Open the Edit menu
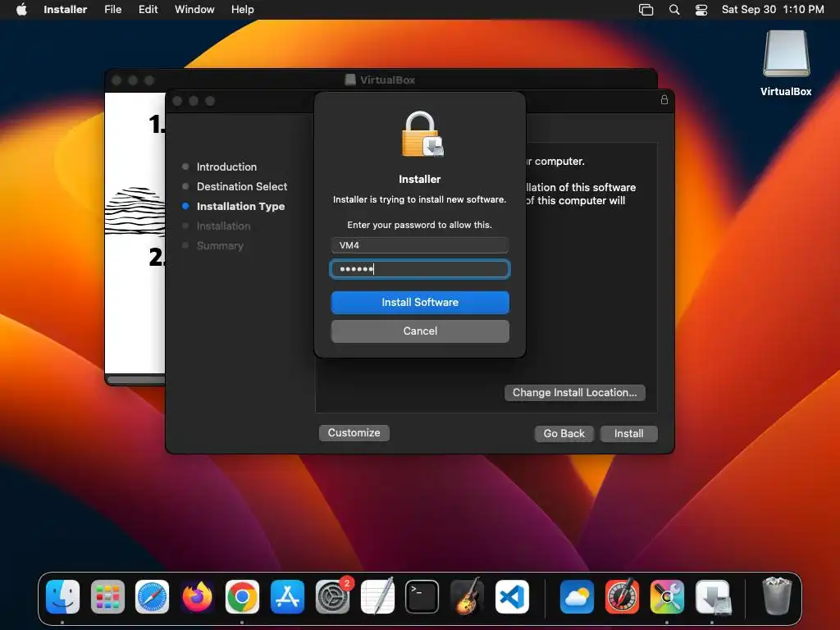This screenshot has height=630, width=840. [x=148, y=9]
